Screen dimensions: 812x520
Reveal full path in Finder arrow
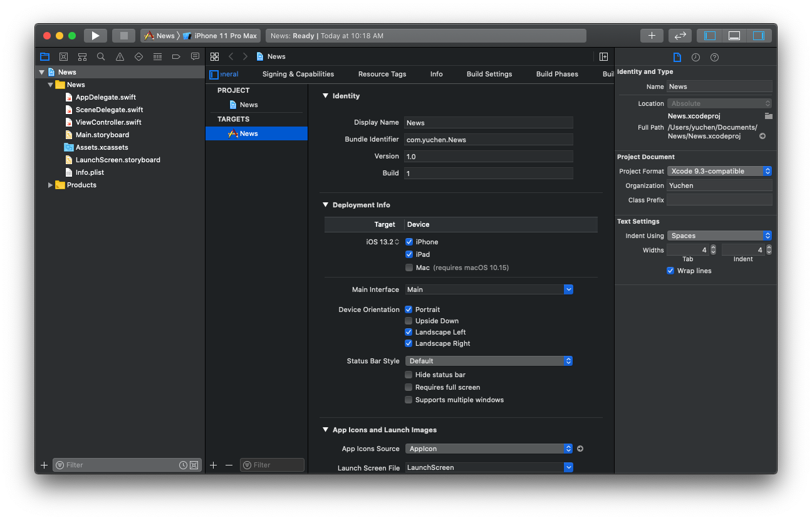763,136
